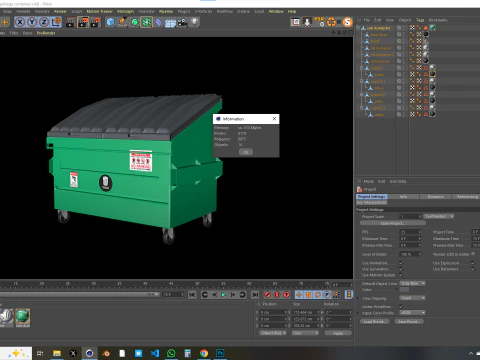Click the autokeying red button
The height and width of the screenshot is (360, 480).
(277, 295)
